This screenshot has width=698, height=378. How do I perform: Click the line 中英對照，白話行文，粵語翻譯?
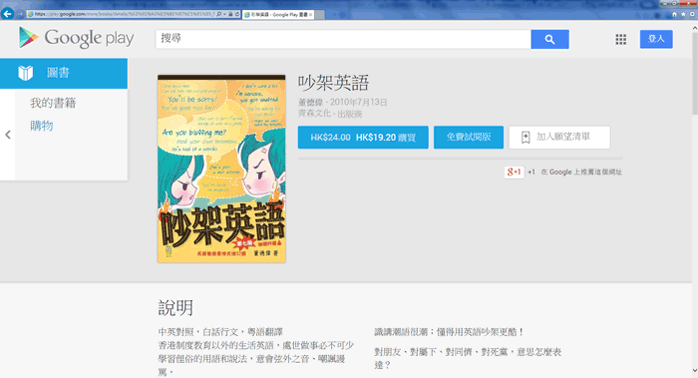pyautogui.click(x=220, y=332)
